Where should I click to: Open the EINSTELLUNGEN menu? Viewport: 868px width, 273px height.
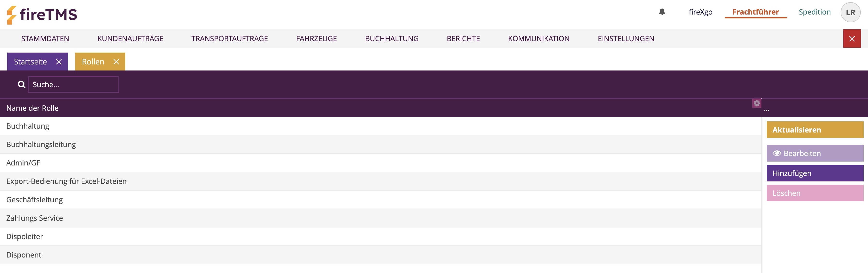click(x=626, y=39)
